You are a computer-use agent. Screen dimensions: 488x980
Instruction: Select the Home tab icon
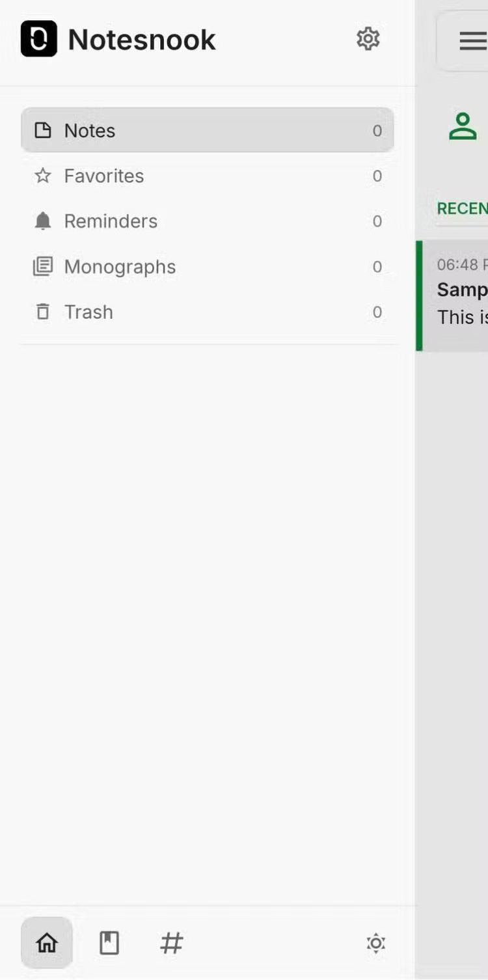point(46,942)
